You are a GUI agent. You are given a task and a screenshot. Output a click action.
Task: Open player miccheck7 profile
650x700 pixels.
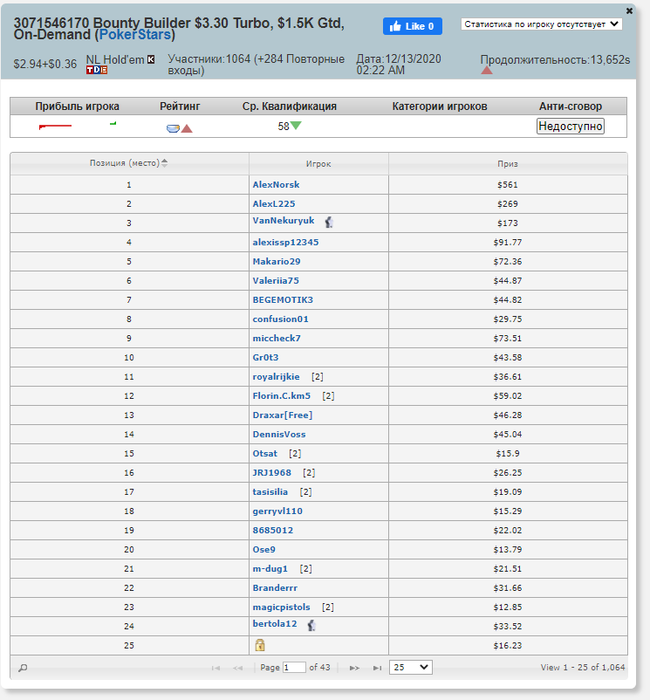coord(277,338)
